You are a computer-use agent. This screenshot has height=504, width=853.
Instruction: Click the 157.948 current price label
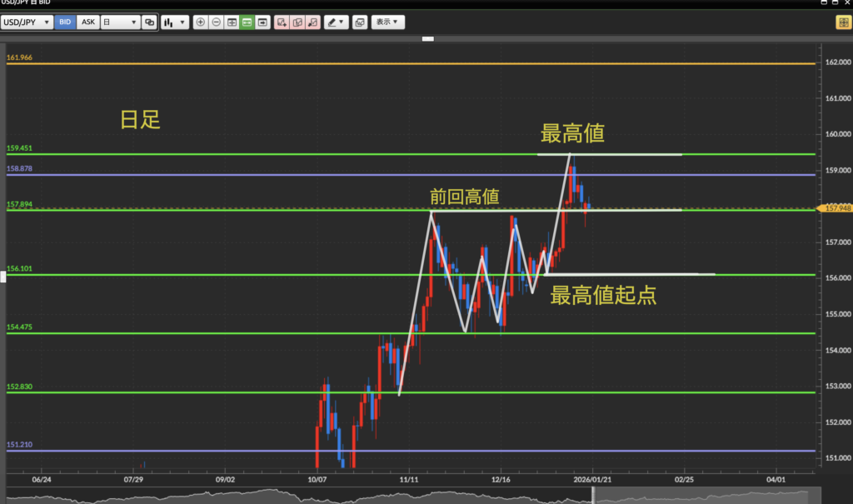coord(836,208)
